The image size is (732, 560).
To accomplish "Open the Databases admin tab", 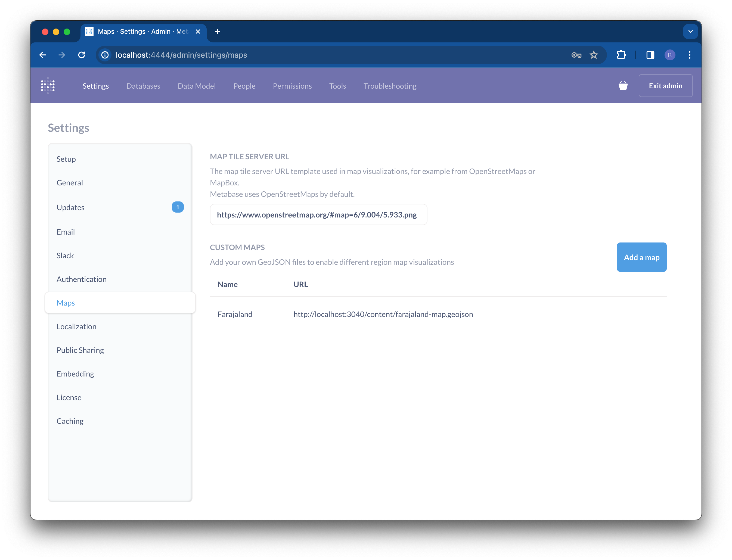I will tap(143, 86).
